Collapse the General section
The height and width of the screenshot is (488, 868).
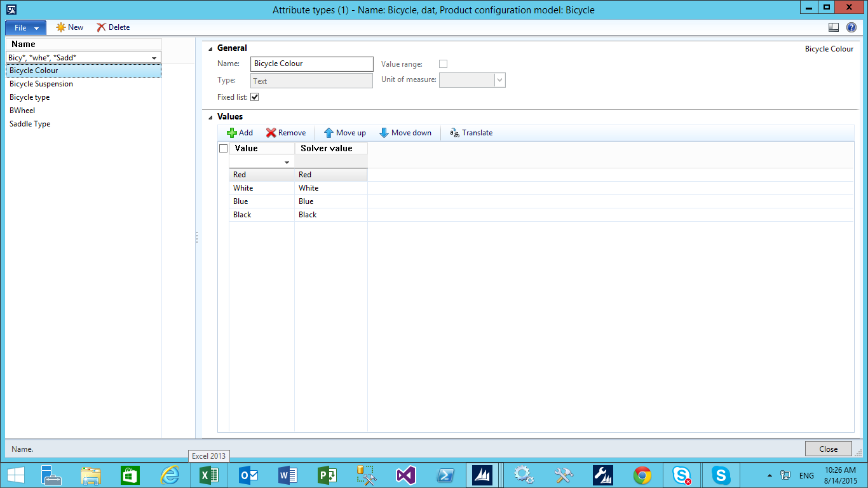pos(211,48)
